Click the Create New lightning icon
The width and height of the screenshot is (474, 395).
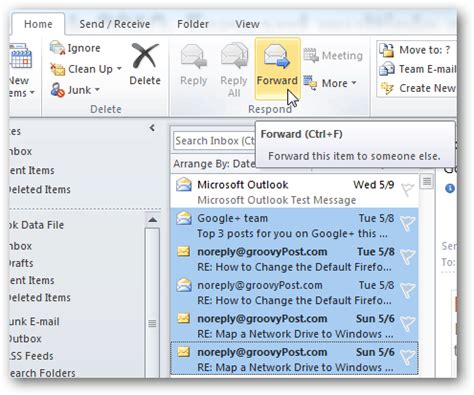(387, 88)
